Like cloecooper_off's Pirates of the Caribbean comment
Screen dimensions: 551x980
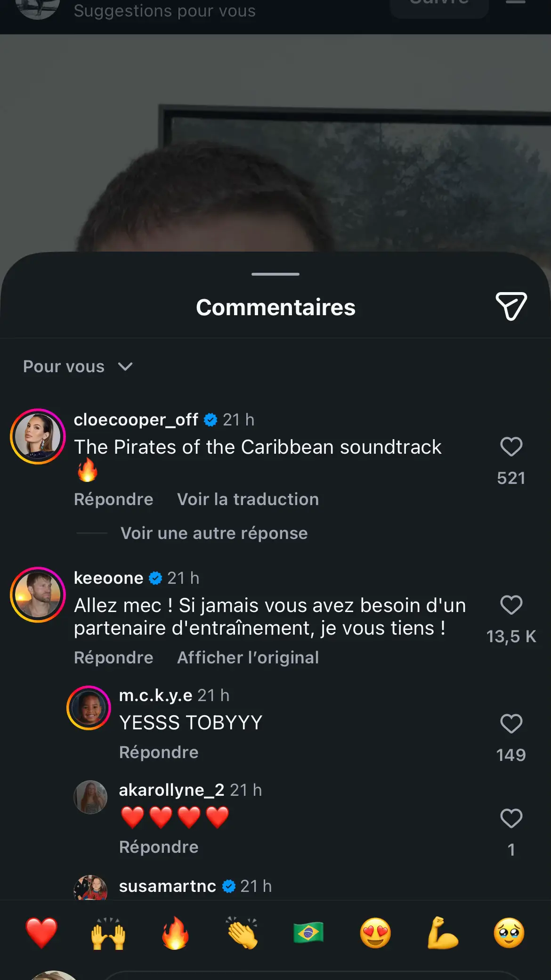[x=511, y=447]
